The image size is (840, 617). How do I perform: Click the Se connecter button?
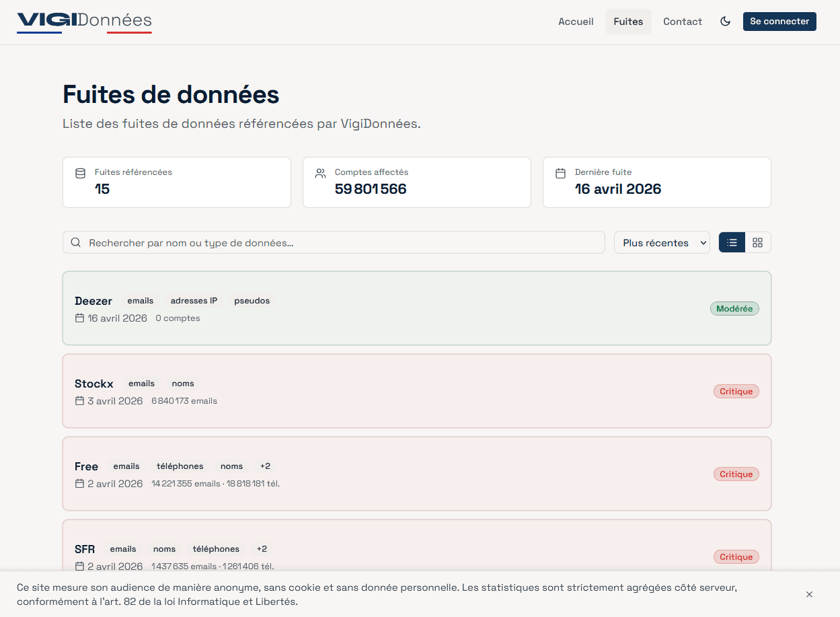tap(779, 22)
